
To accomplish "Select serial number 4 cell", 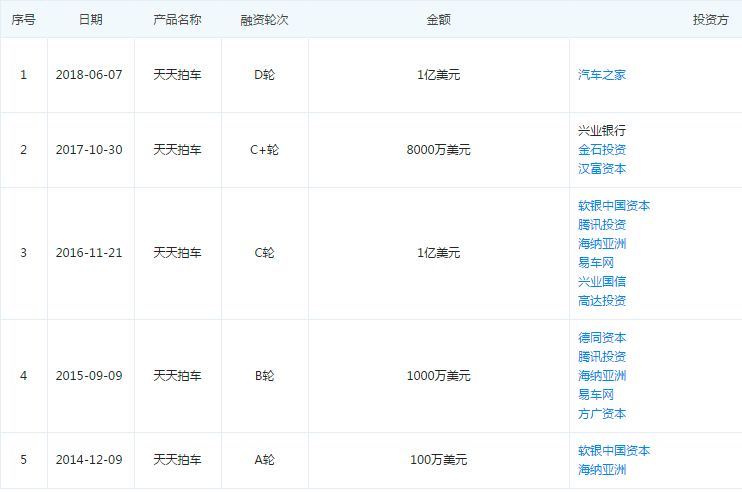I will [23, 376].
